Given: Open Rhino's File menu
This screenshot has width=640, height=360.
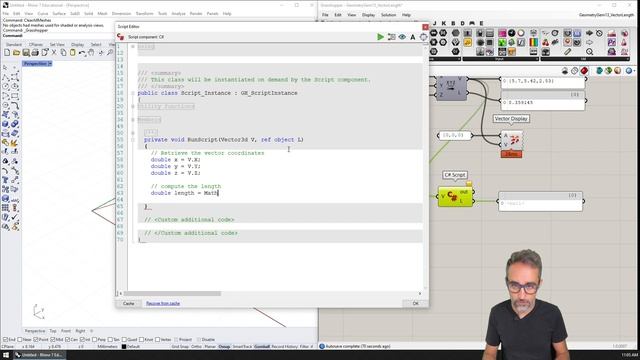Looking at the screenshot, I should click(x=6, y=13).
